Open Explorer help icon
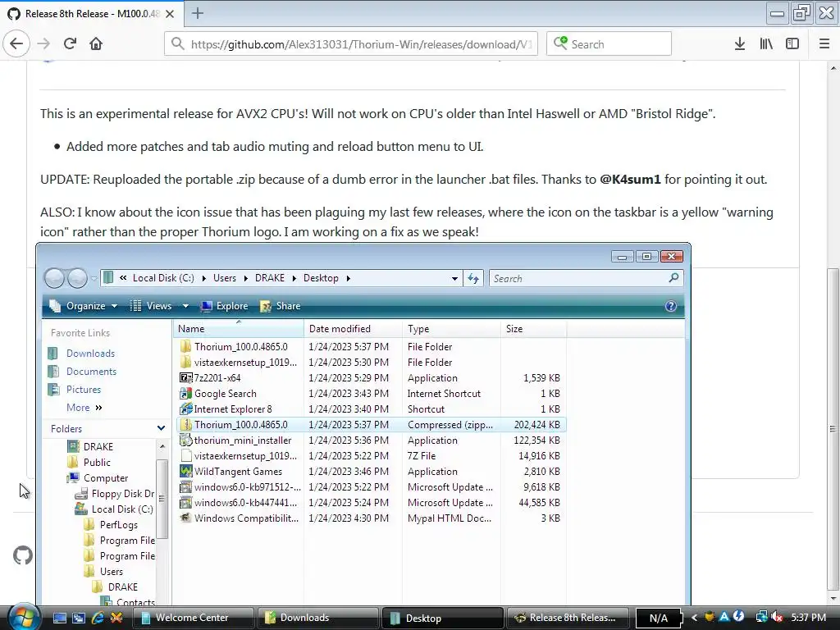Image resolution: width=840 pixels, height=630 pixels. [x=671, y=307]
